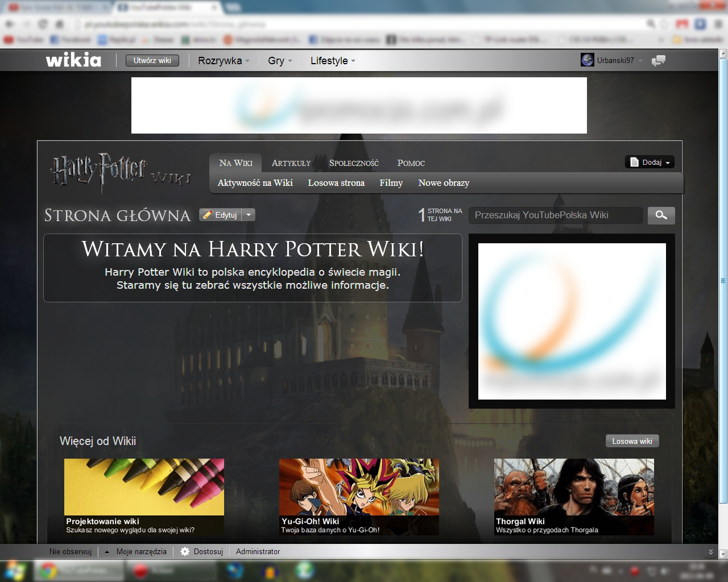Click the Administrator link
728x582 pixels.
coord(258,551)
